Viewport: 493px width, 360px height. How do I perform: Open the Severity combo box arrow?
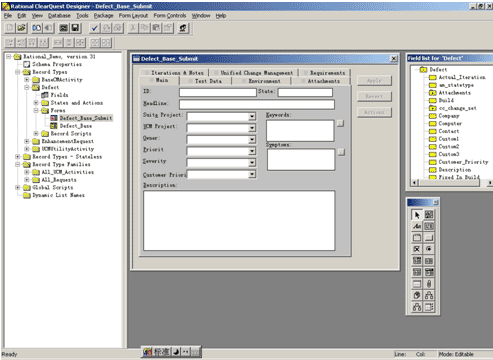click(252, 163)
